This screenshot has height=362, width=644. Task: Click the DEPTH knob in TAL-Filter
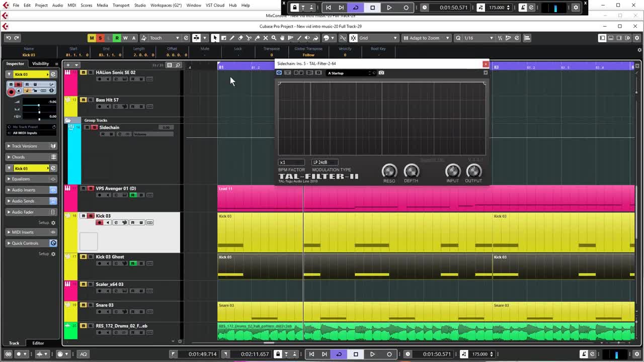411,171
